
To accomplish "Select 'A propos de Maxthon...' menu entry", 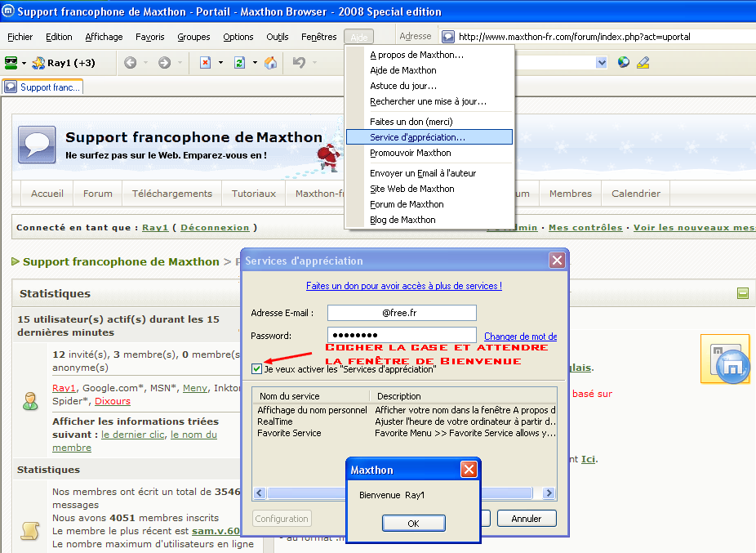I will (429, 55).
